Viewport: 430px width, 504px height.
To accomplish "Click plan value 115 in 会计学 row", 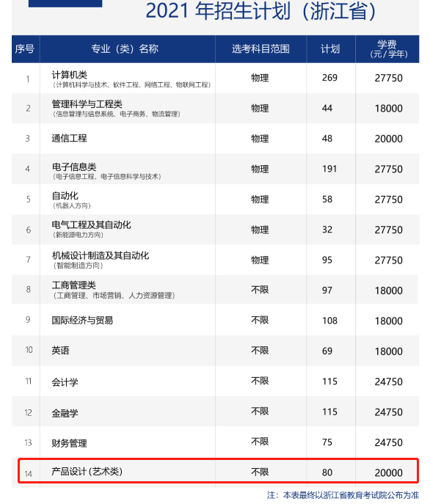I will pyautogui.click(x=329, y=381).
